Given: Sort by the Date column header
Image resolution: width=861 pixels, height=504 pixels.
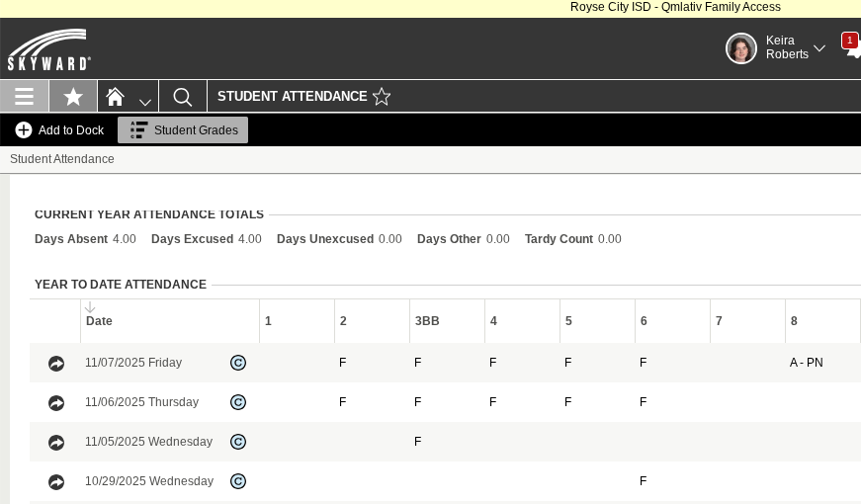Looking at the screenshot, I should (99, 321).
